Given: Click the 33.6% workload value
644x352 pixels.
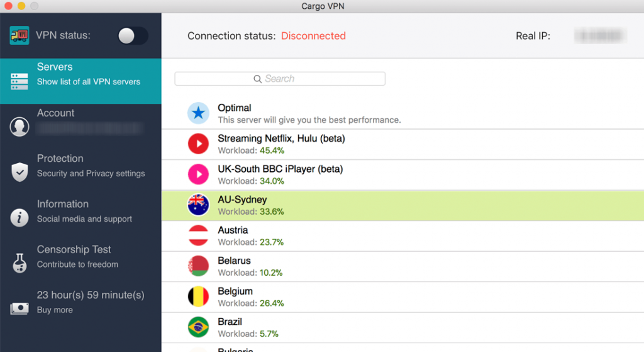Looking at the screenshot, I should pyautogui.click(x=272, y=212).
